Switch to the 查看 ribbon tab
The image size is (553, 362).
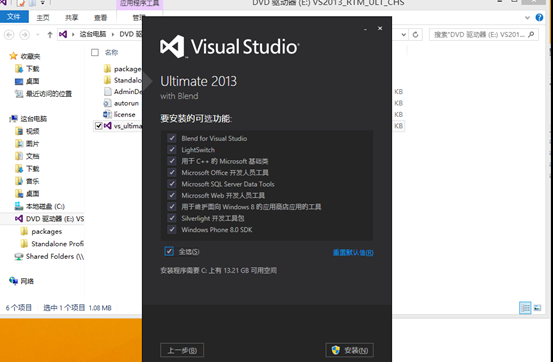(101, 17)
